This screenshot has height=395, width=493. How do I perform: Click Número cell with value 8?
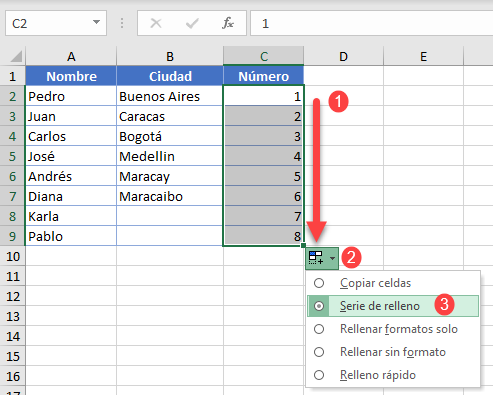[x=264, y=236]
